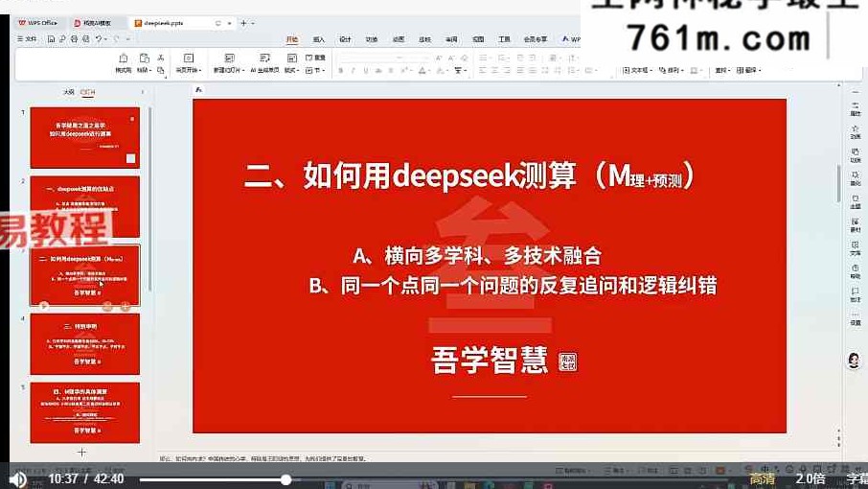Switch to the Tools ribbon tab

coord(504,39)
